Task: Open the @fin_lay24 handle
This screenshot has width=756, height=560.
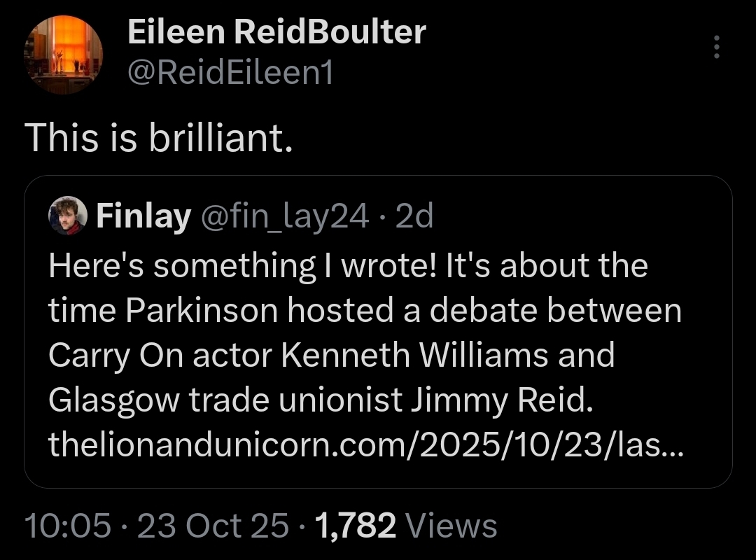Action: pyautogui.click(x=285, y=217)
